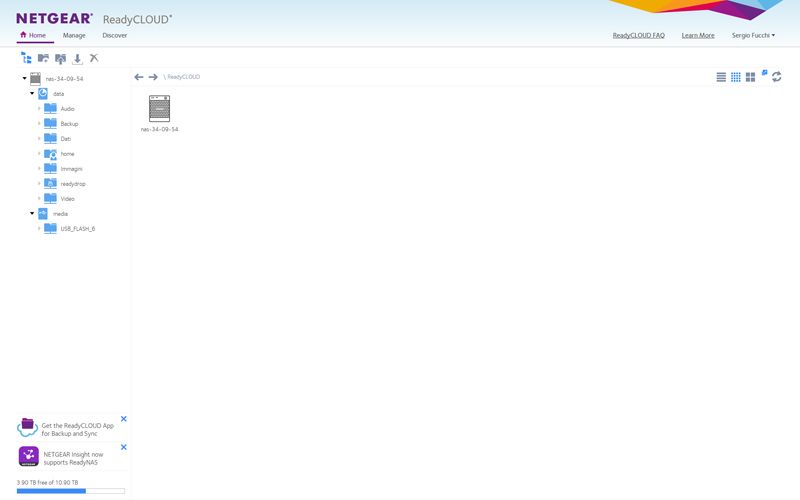This screenshot has width=800, height=500.
Task: Click the home user folder icon
Action: 50,154
